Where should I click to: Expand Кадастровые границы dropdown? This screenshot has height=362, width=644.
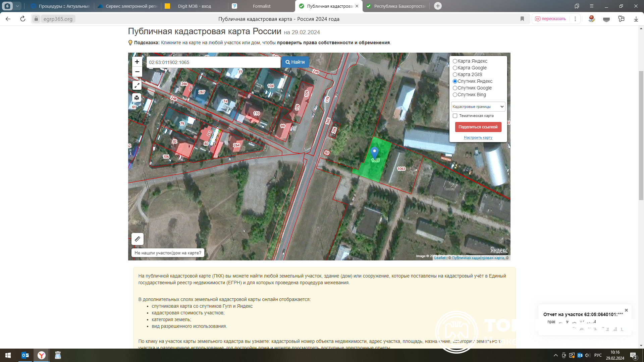click(478, 107)
